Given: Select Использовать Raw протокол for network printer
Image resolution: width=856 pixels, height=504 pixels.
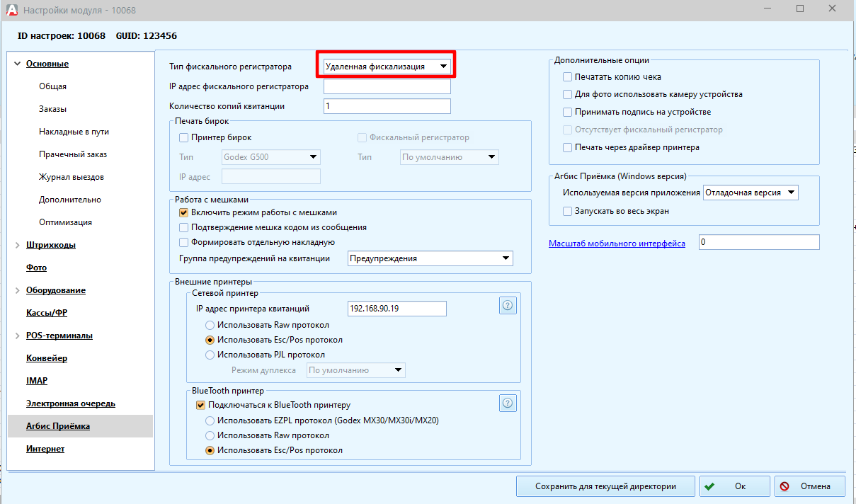Looking at the screenshot, I should pos(210,325).
